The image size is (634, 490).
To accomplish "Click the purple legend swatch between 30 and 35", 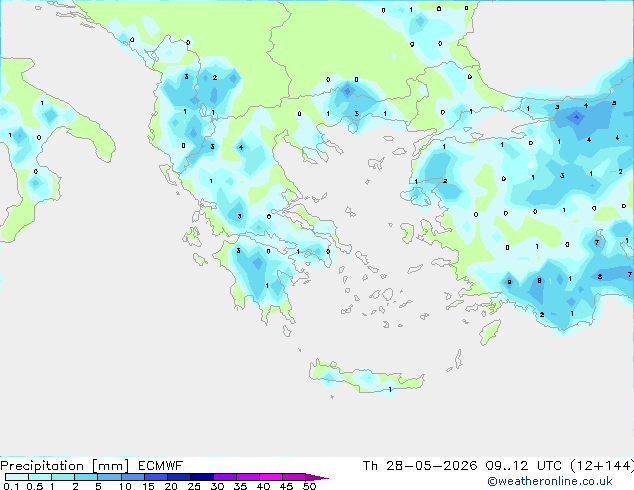I will [224, 477].
